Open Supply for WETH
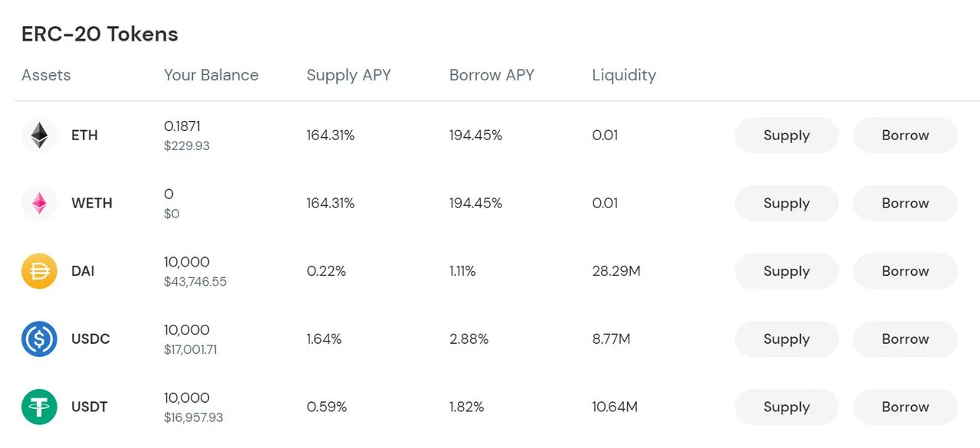The width and height of the screenshot is (980, 448). click(786, 203)
